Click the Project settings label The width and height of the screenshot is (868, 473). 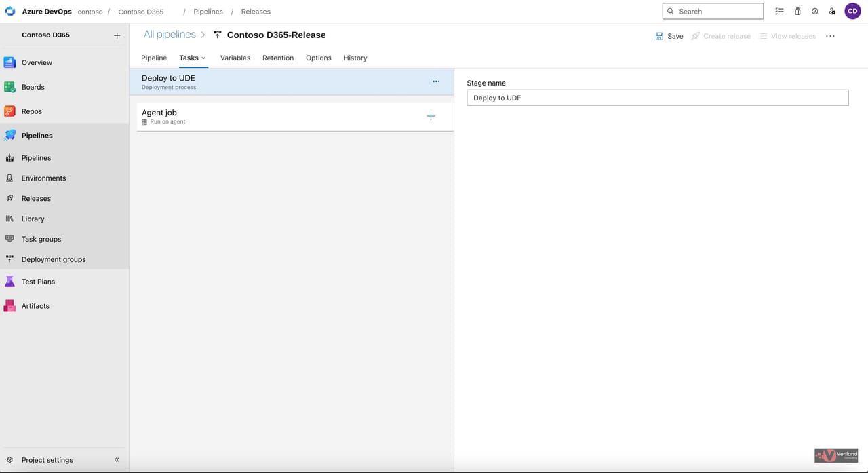point(47,460)
